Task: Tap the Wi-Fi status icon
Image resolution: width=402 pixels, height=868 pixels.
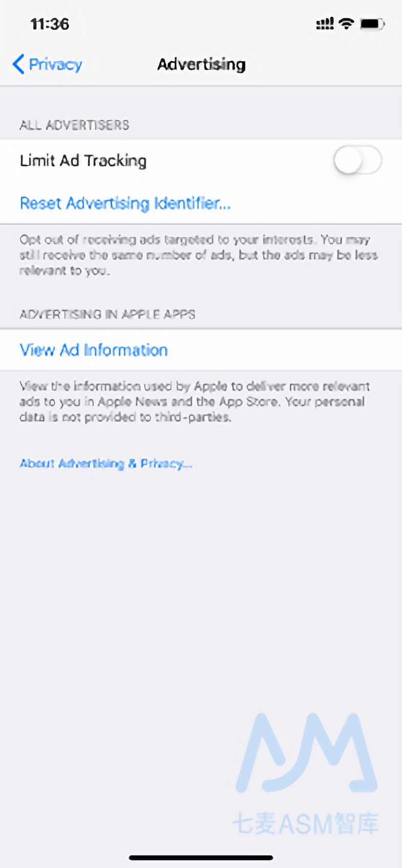Action: (347, 24)
